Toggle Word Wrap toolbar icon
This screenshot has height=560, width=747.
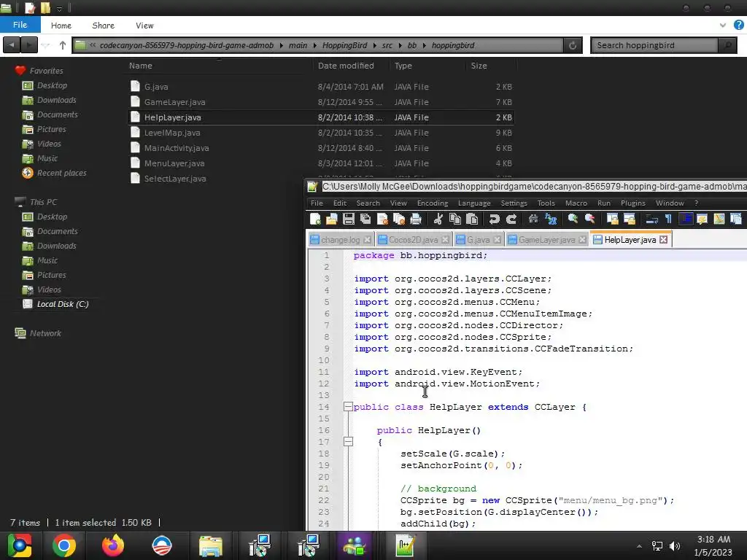coord(651,219)
